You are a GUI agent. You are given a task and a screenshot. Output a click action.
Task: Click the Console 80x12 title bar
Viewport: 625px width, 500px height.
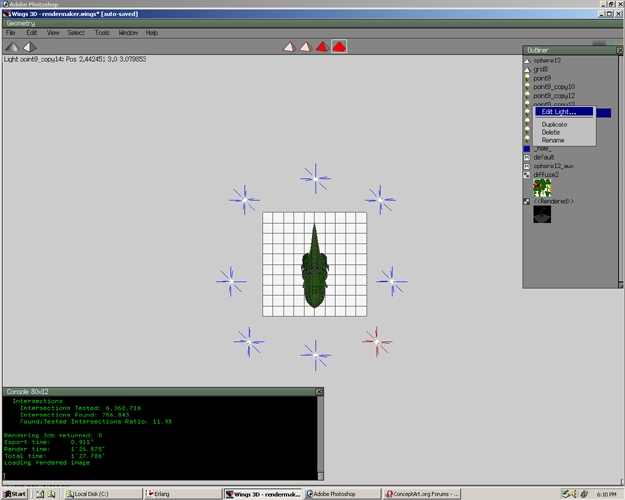click(x=159, y=392)
